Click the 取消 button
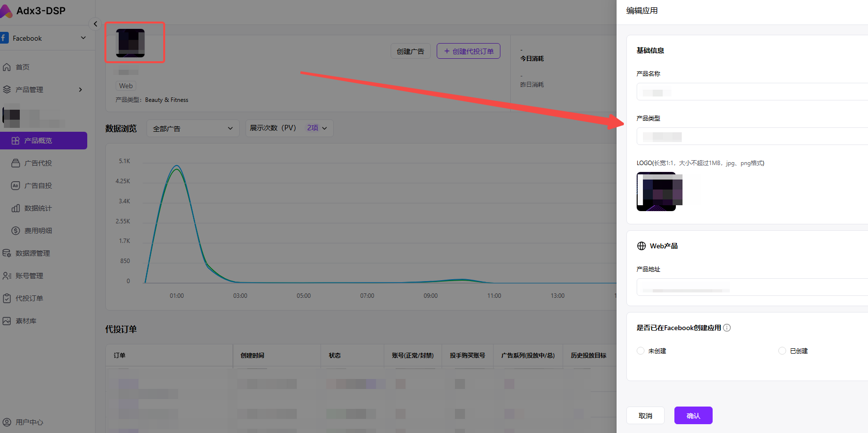 (x=645, y=415)
